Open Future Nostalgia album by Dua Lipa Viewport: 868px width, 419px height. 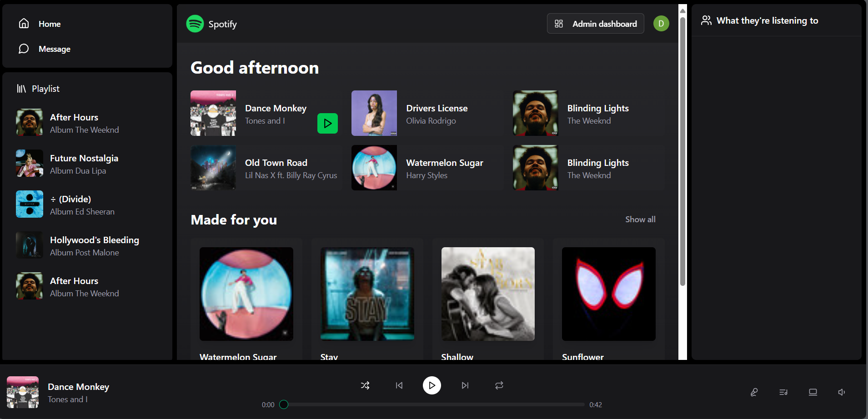point(87,164)
